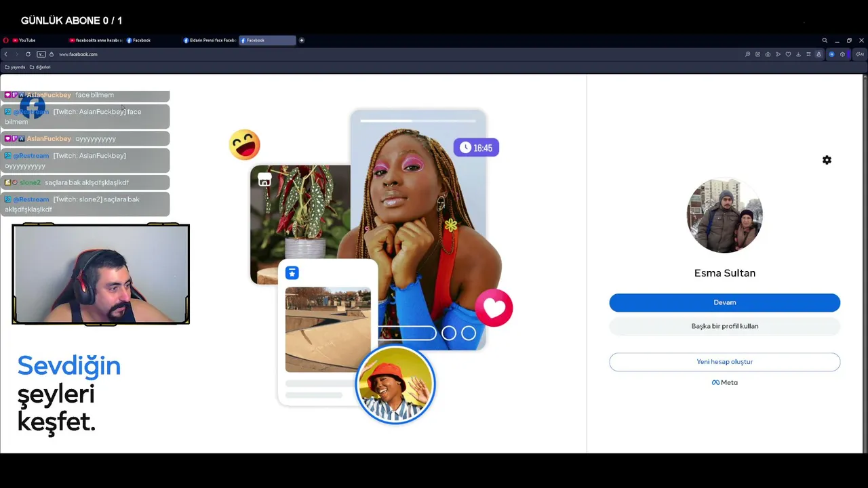Click the page's vertical scrollbar
This screenshot has height=488, width=868.
865,263
